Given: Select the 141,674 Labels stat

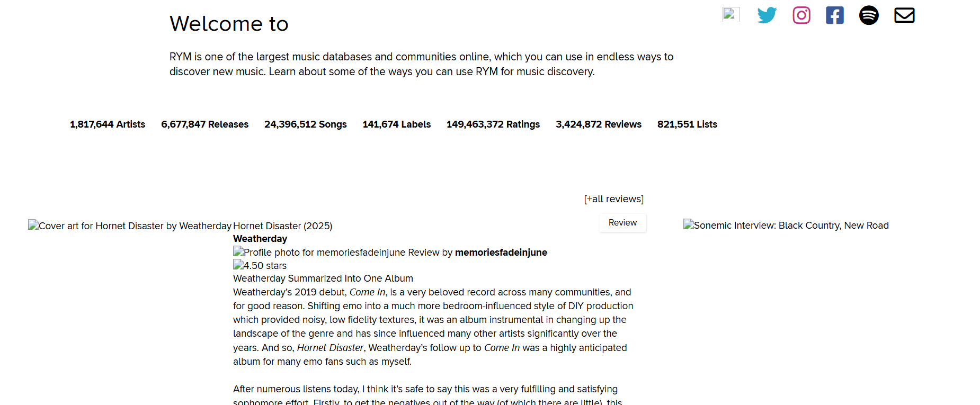Looking at the screenshot, I should tap(397, 124).
